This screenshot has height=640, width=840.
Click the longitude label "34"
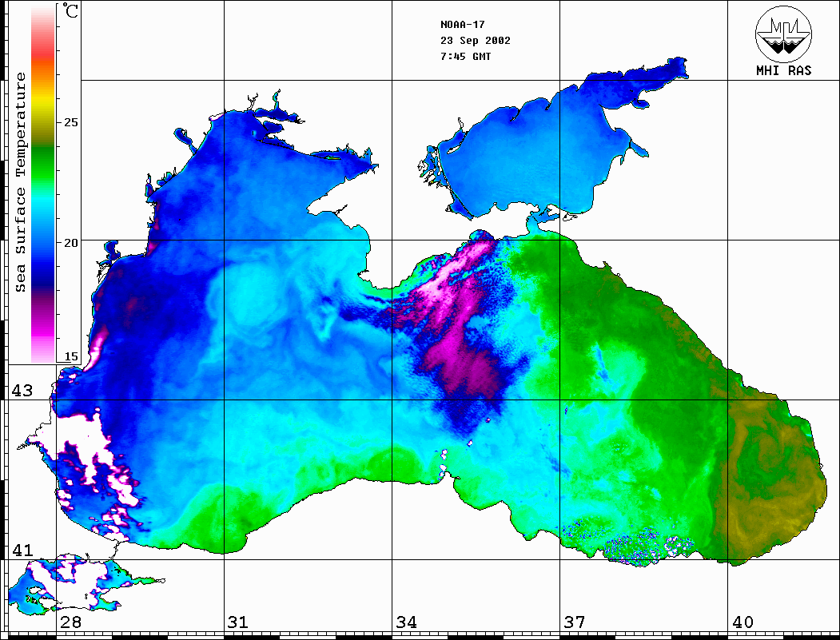(x=406, y=622)
